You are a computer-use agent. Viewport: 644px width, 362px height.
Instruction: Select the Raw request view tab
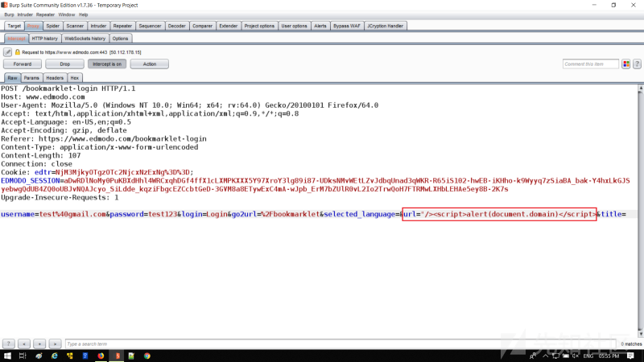[12, 78]
